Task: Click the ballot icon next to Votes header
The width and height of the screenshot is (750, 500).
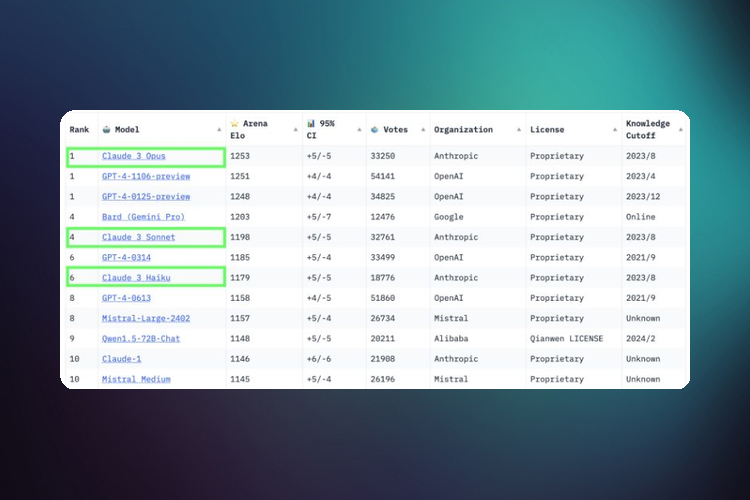Action: pyautogui.click(x=375, y=130)
